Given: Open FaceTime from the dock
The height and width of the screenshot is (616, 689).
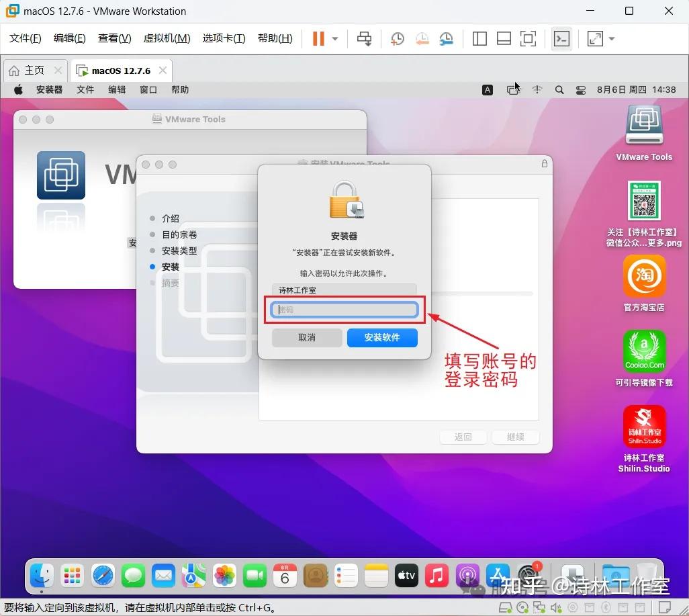Looking at the screenshot, I should [255, 575].
